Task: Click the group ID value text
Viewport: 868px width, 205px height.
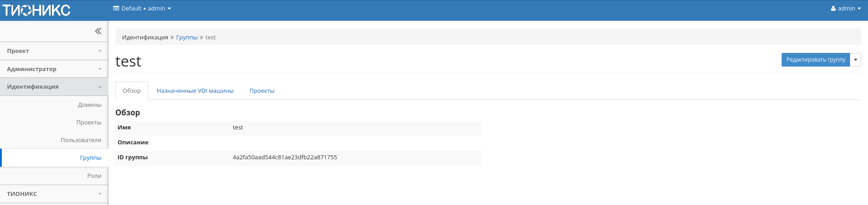Action: tap(285, 157)
